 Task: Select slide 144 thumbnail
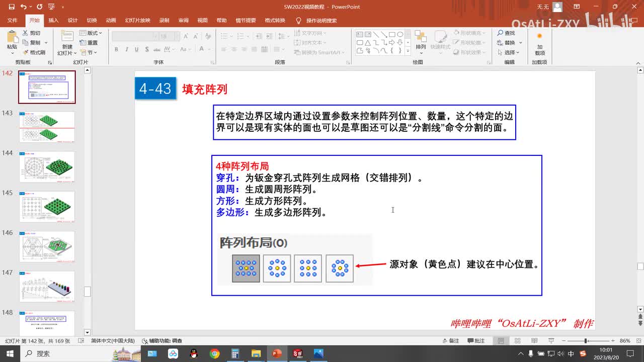(x=47, y=167)
